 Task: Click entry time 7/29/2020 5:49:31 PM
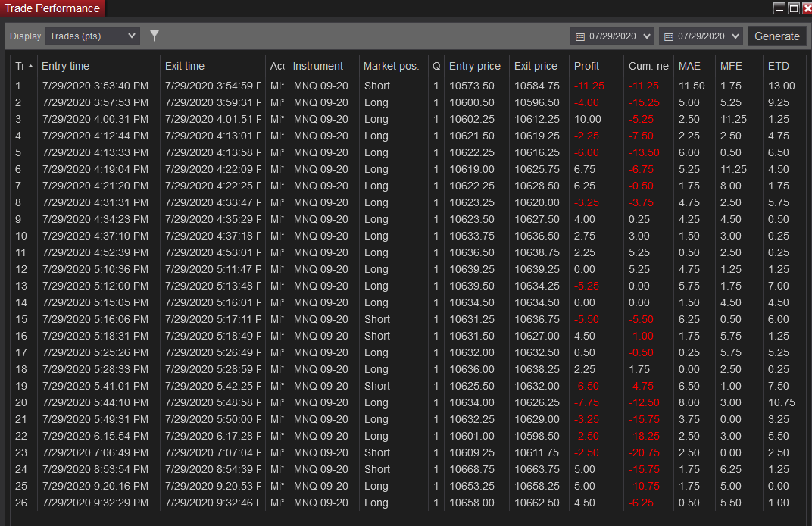(x=95, y=419)
